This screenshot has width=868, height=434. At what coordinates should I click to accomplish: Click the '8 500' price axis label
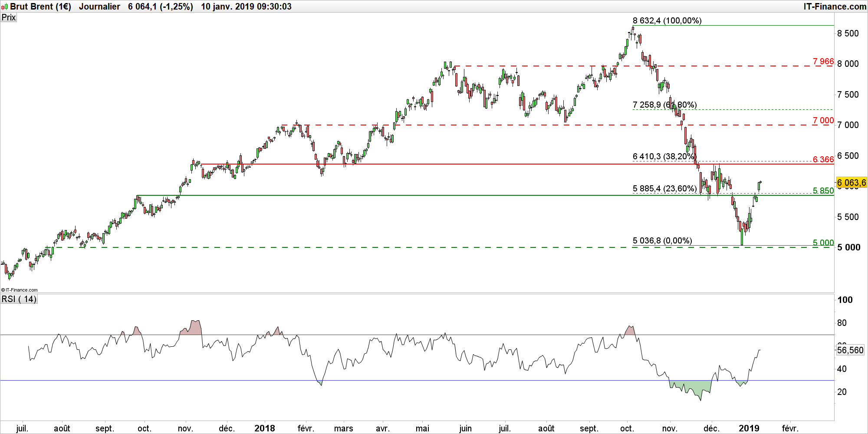848,33
